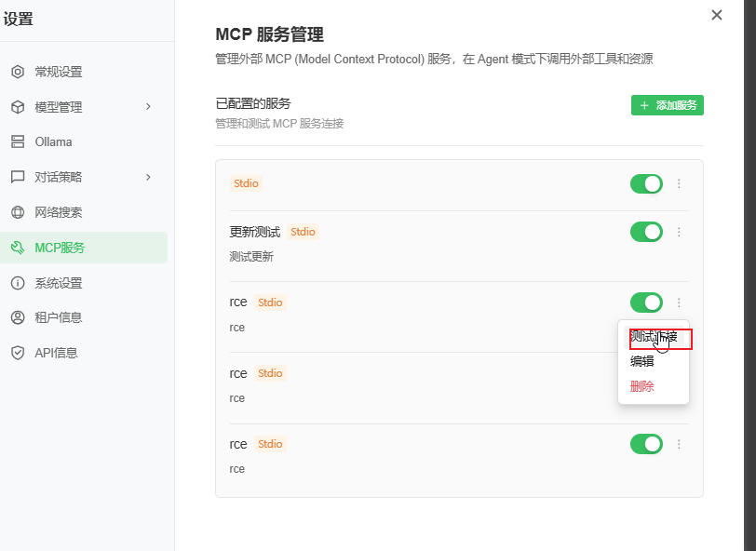Click the 网络搜索 globe icon
This screenshot has width=756, height=551.
[18, 212]
